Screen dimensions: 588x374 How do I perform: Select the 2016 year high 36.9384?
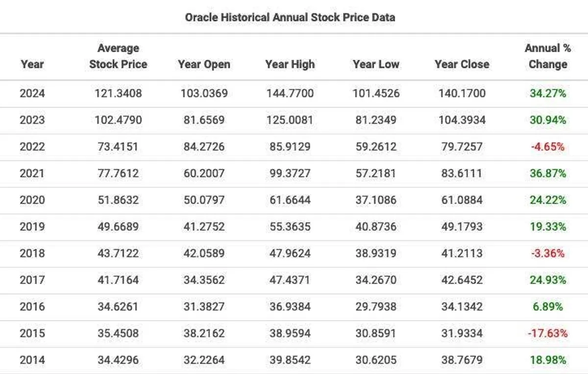[290, 306]
